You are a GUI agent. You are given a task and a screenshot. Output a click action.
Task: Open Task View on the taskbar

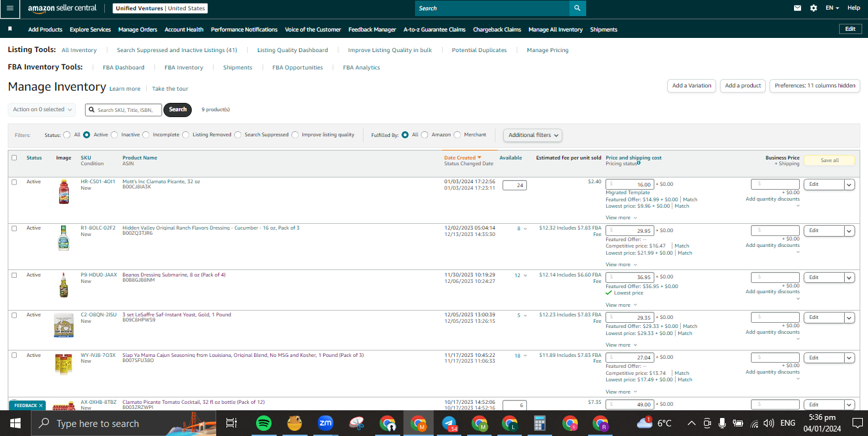(232, 423)
